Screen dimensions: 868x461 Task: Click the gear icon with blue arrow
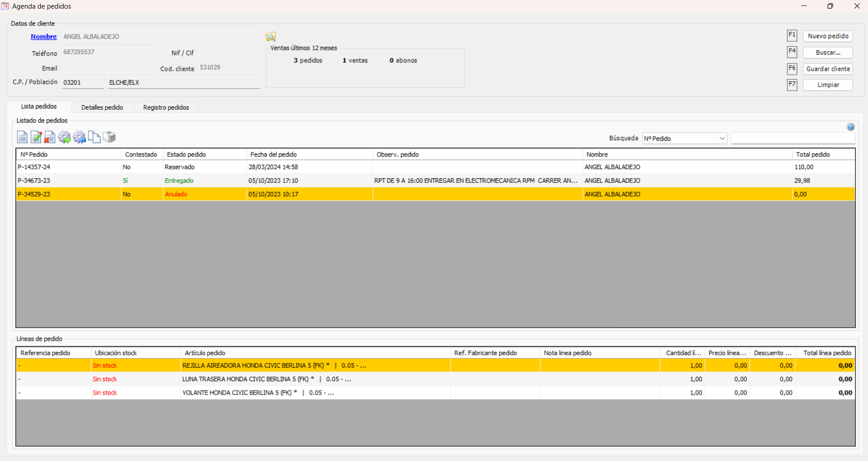tap(79, 137)
